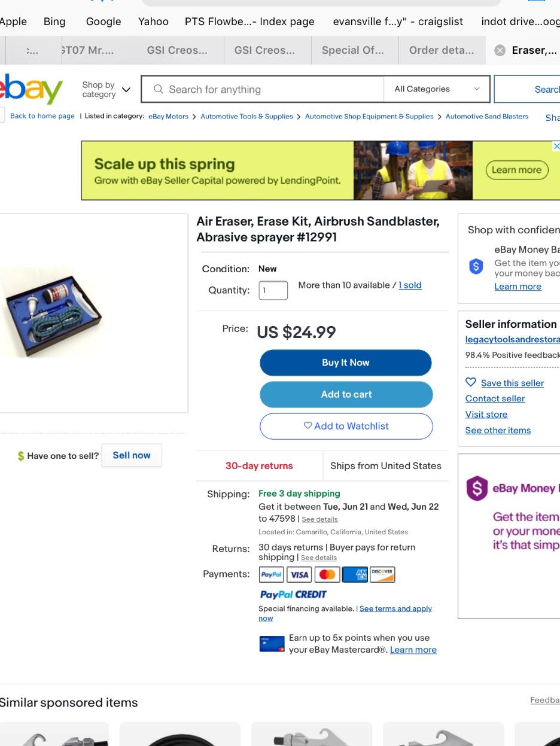Open Automotive Sand Blasters breadcrumb category

(x=487, y=116)
